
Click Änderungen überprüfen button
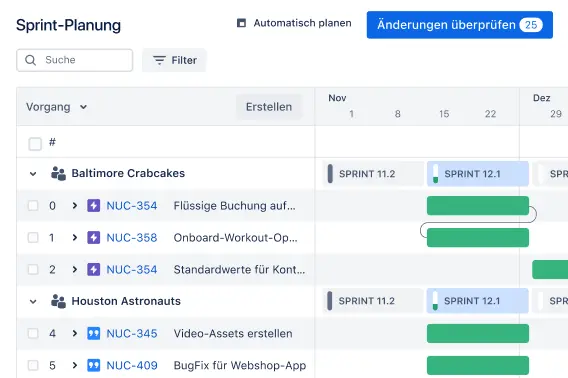tap(460, 25)
